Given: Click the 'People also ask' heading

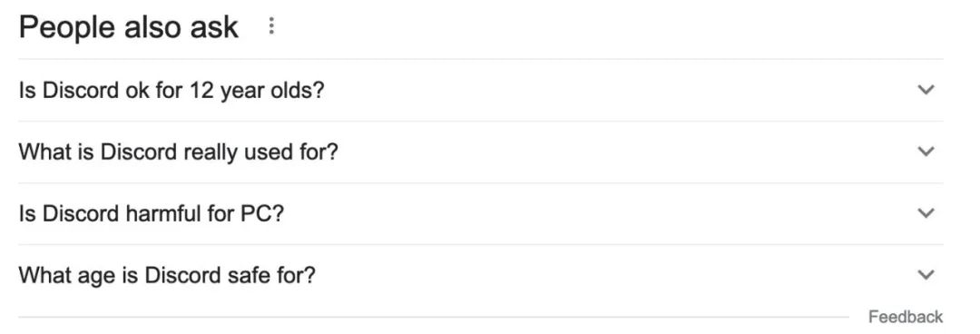Looking at the screenshot, I should (x=129, y=27).
